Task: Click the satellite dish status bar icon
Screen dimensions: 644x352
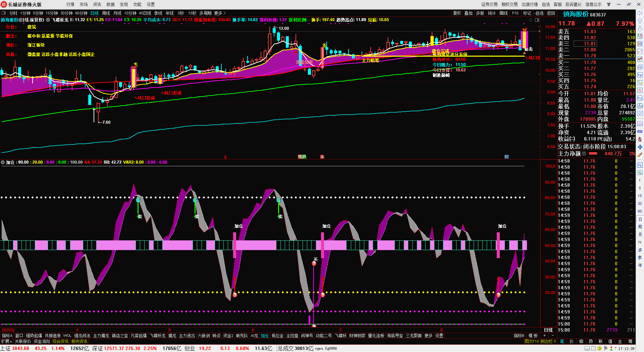Action: tap(606, 348)
